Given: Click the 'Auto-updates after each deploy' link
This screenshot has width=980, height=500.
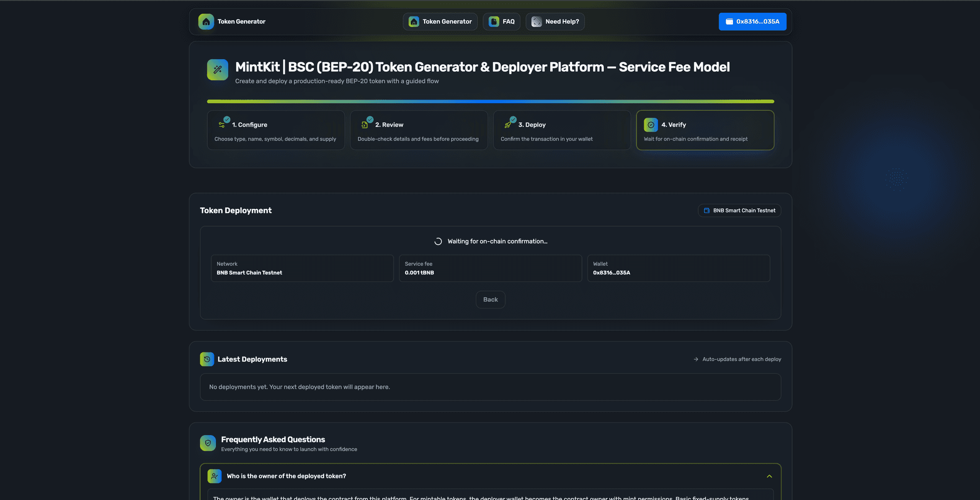Looking at the screenshot, I should click(x=737, y=359).
